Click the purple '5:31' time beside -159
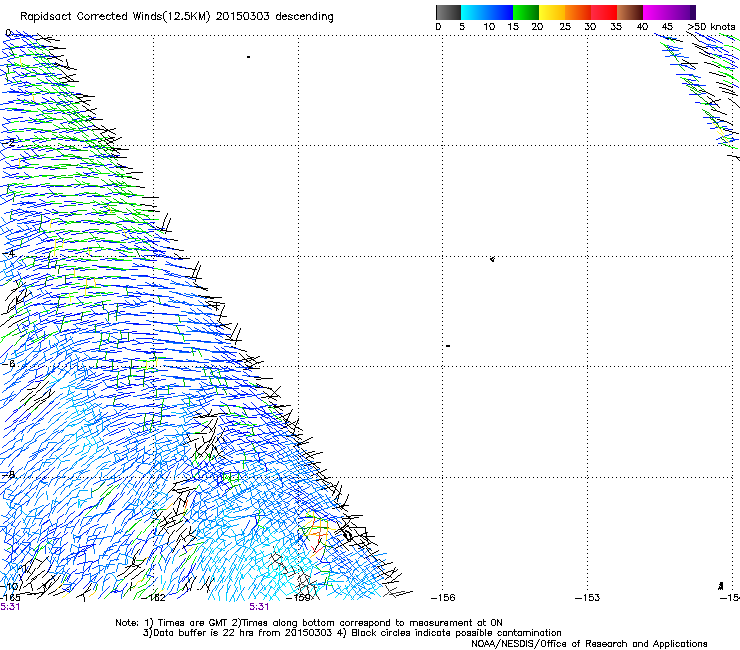Image resolution: width=740 pixels, height=650 pixels. 259,607
